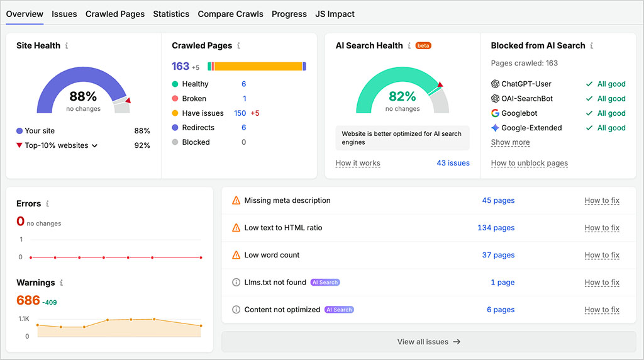The height and width of the screenshot is (360, 644).
Task: Open the 1 page link for Llms.txt
Action: (x=502, y=283)
